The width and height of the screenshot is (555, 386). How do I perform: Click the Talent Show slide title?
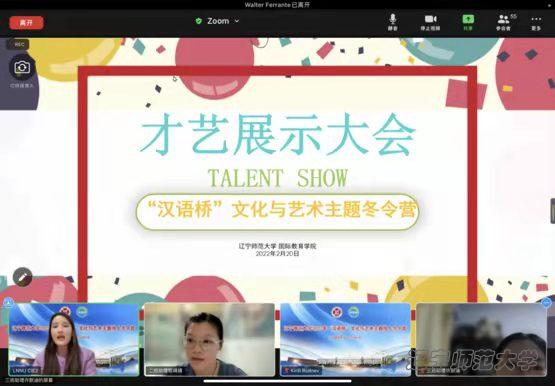[x=278, y=178]
